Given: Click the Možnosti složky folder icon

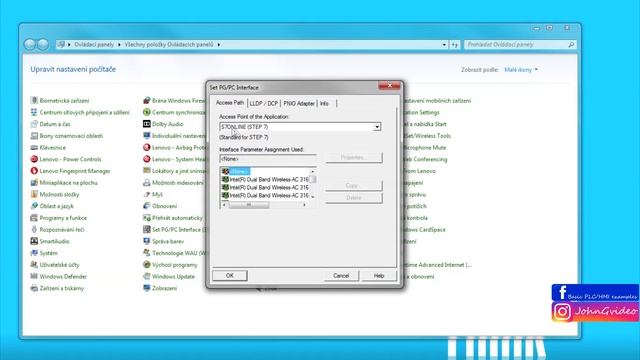Looking at the screenshot, I should (34, 194).
